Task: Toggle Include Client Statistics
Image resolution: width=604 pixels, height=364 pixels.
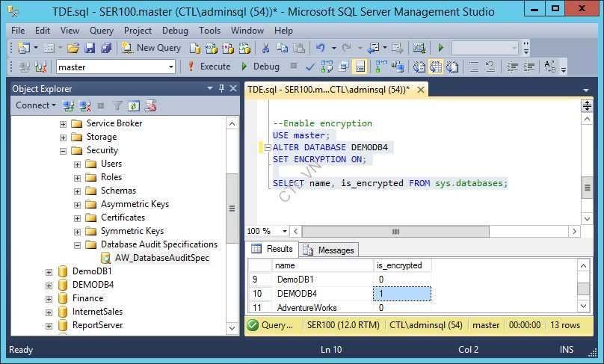Action: click(x=397, y=67)
